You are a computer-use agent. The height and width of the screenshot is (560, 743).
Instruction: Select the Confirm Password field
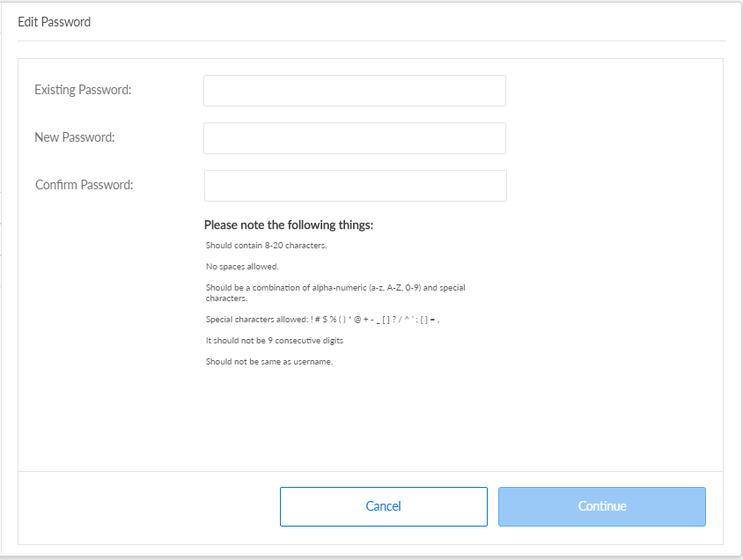[355, 186]
